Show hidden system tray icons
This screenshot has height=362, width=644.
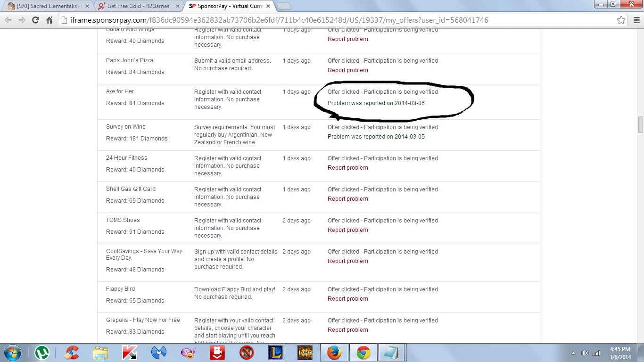pos(573,353)
